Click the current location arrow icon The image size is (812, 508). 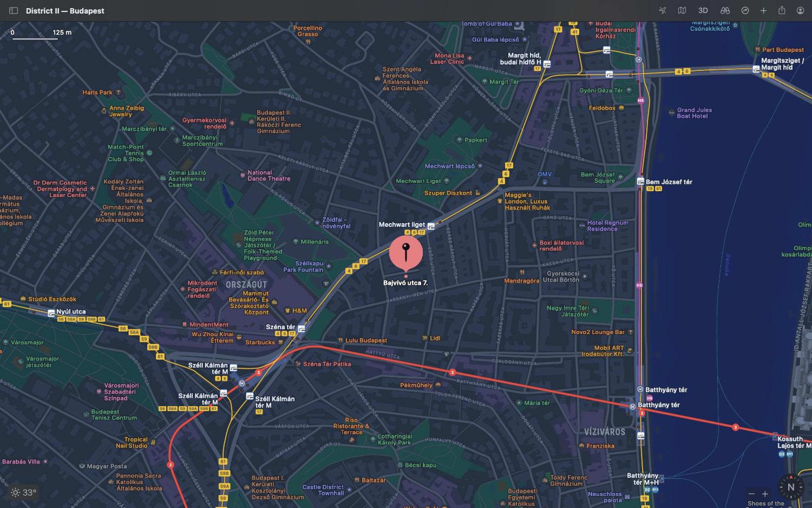pos(662,11)
